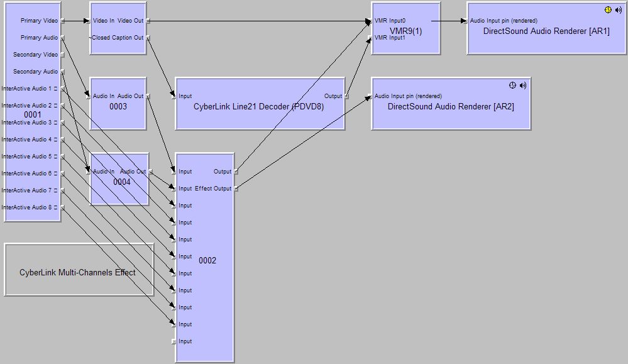The width and height of the screenshot is (628, 364).
Task: Click the speaker icon on DirectSound AR1
Action: point(619,10)
